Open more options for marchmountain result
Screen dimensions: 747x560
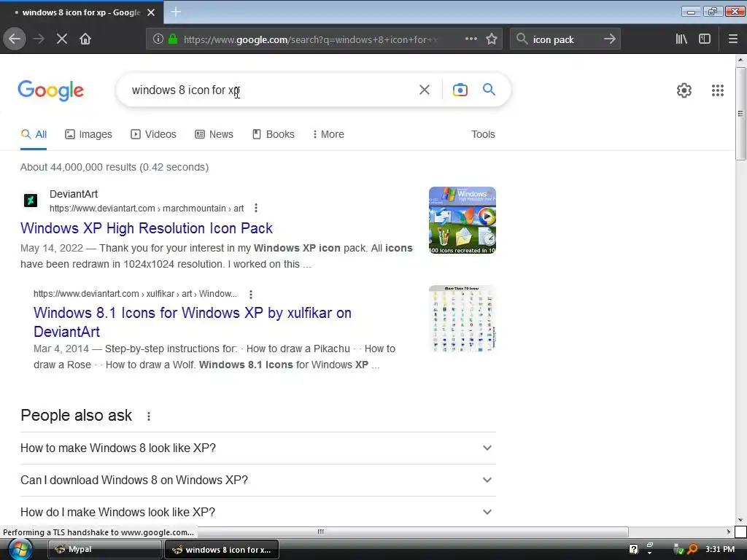256,208
